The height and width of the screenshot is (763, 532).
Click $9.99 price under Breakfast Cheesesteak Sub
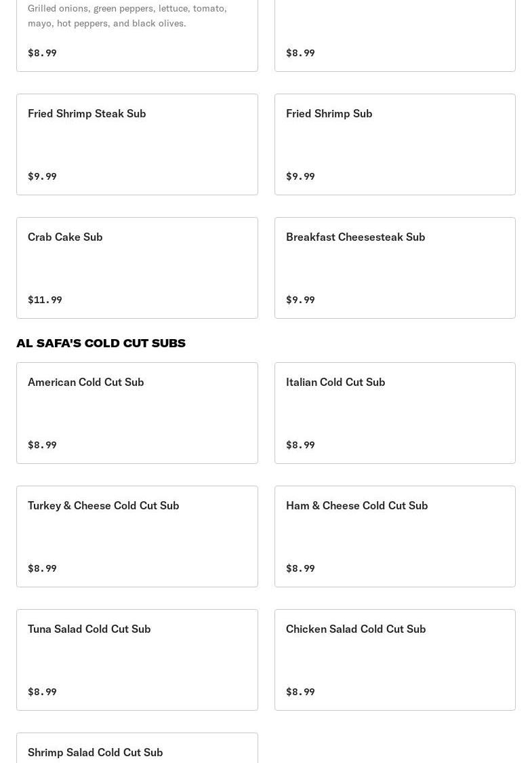300,300
